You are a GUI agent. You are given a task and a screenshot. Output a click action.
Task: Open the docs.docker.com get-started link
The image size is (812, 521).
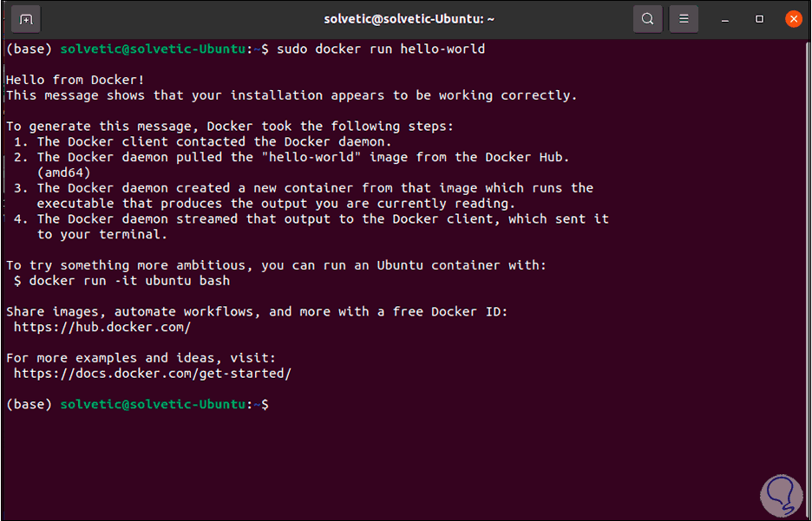[x=153, y=374]
